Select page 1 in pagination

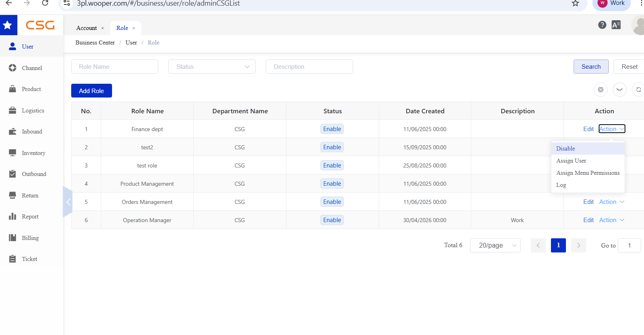tap(558, 245)
